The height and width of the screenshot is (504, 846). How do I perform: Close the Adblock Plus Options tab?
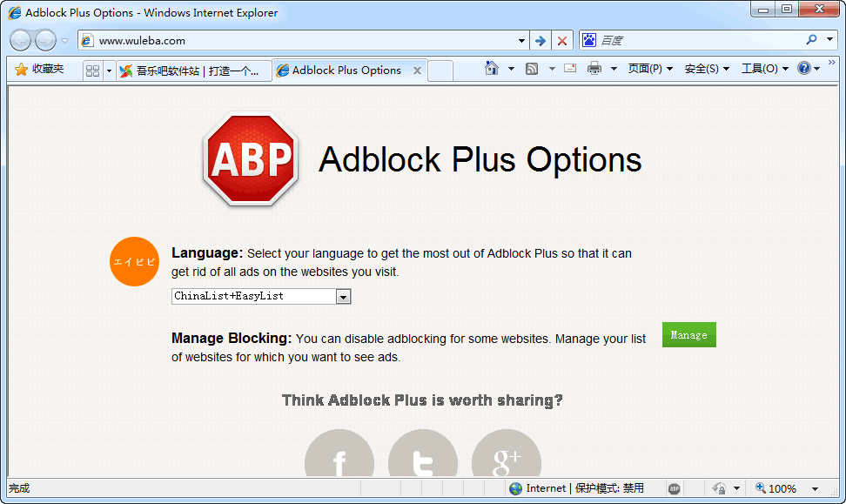tap(417, 71)
